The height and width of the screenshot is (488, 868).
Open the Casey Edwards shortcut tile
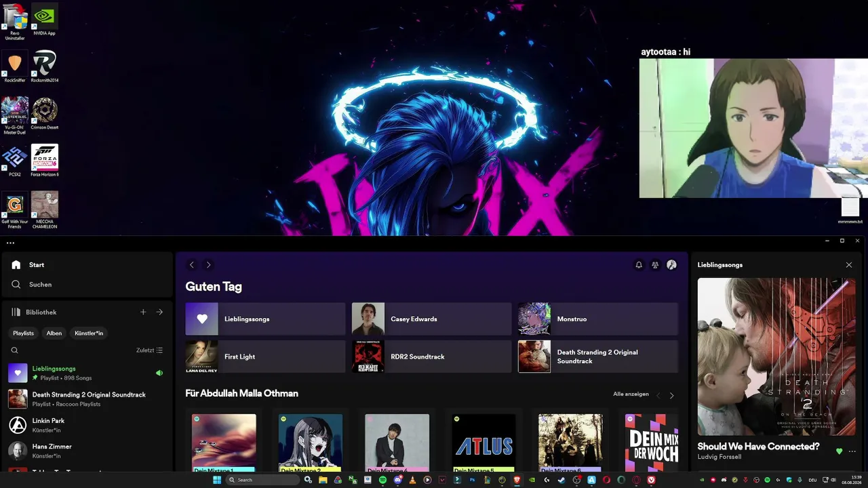coord(432,319)
